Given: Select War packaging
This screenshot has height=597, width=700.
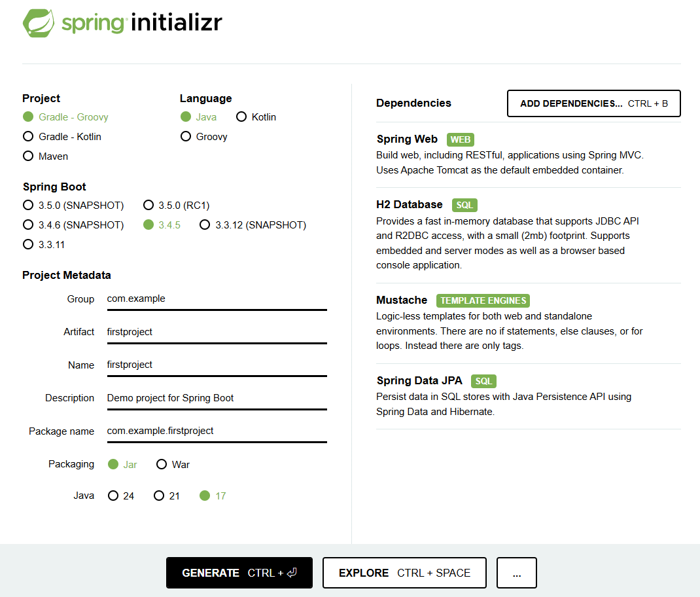Looking at the screenshot, I should point(173,465).
